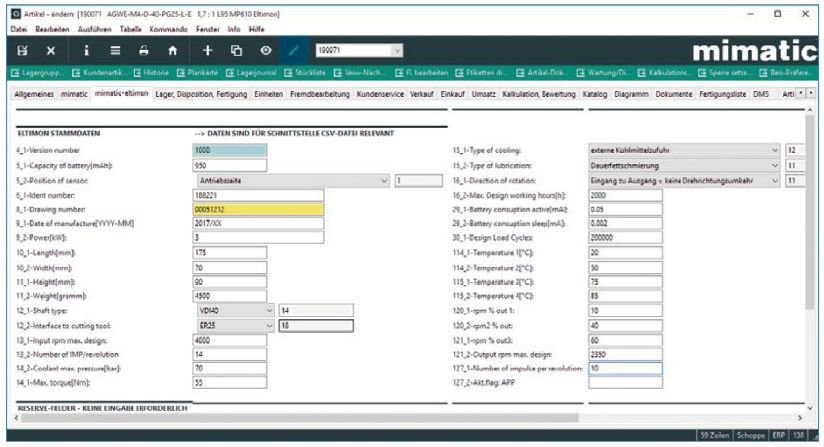Screen dimensions: 824x447
Task: Switch to the Einheiten tab
Action: click(x=269, y=94)
